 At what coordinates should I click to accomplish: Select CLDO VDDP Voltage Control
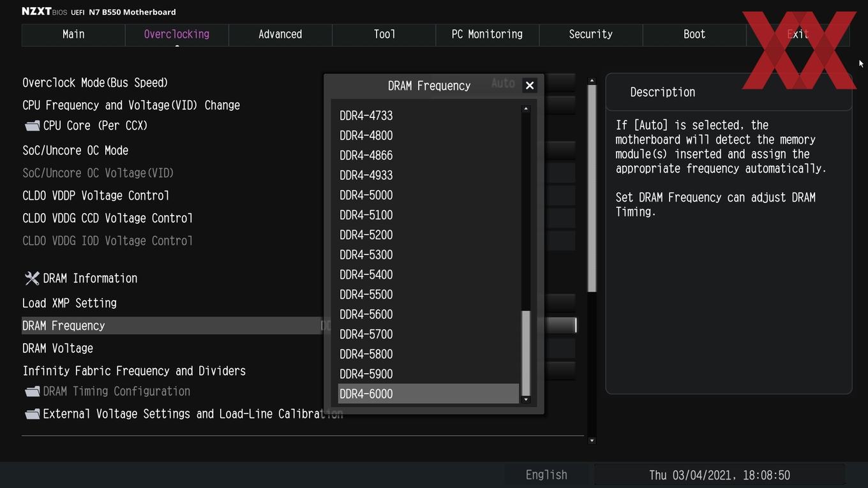[x=96, y=196]
